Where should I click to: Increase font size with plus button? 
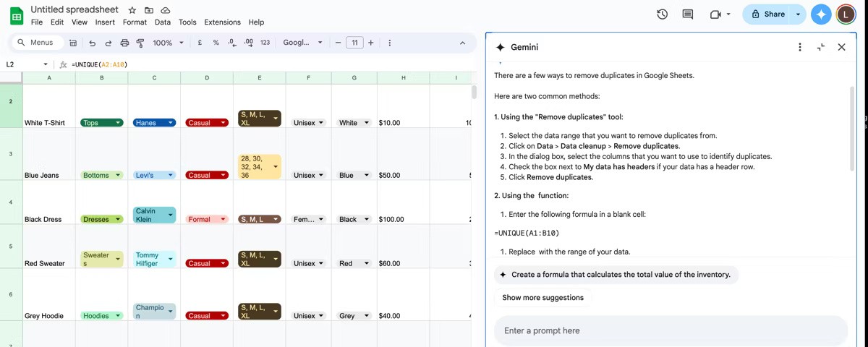tap(371, 43)
